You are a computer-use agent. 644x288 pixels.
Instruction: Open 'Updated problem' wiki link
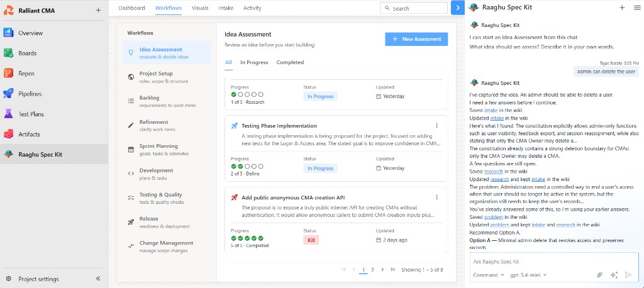point(499,224)
